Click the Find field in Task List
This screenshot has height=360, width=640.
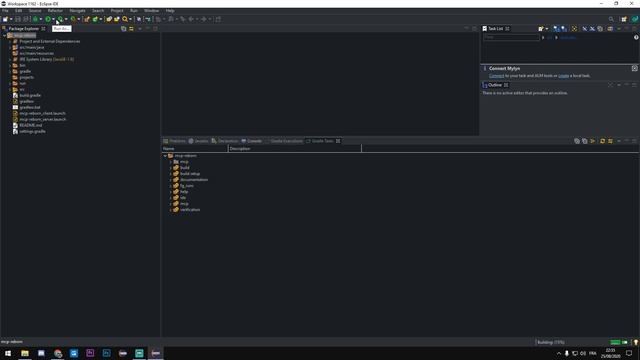(511, 38)
